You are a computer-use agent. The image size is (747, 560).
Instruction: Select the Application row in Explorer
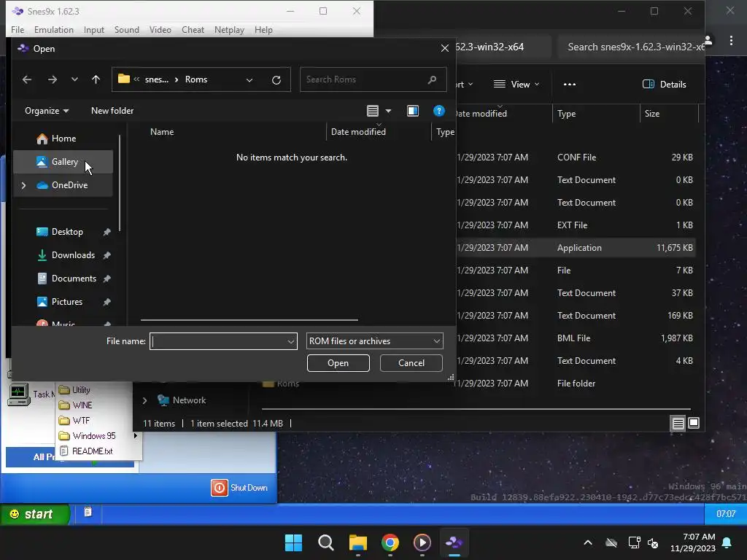(576, 248)
